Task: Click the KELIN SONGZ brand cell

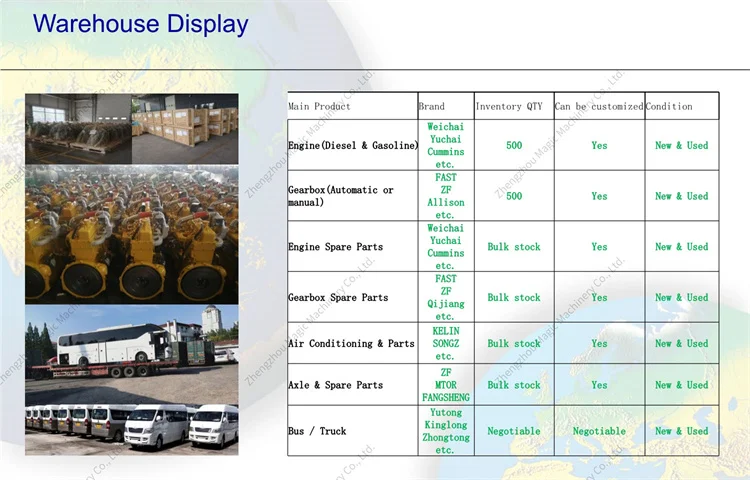Action: click(445, 343)
